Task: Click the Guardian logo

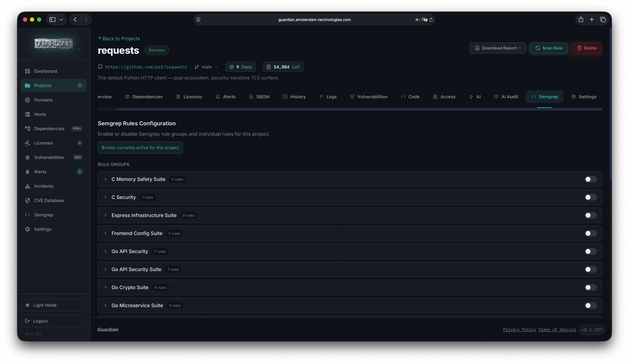Action: click(x=53, y=43)
